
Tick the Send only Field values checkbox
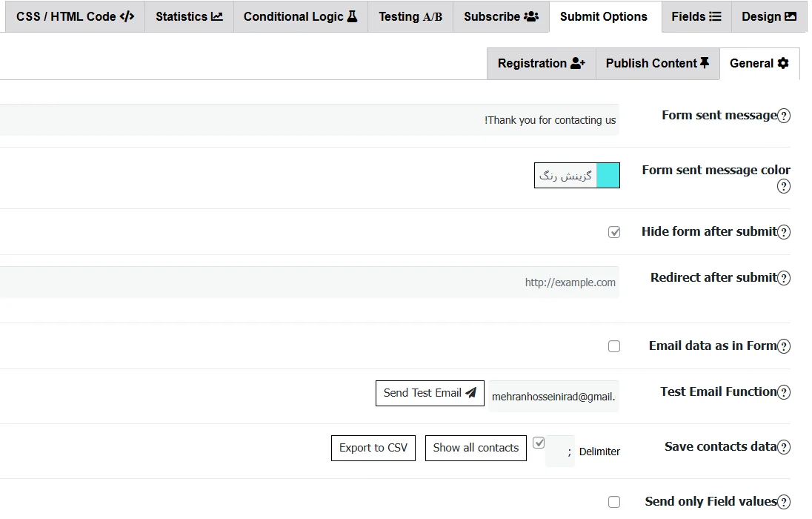click(x=614, y=502)
